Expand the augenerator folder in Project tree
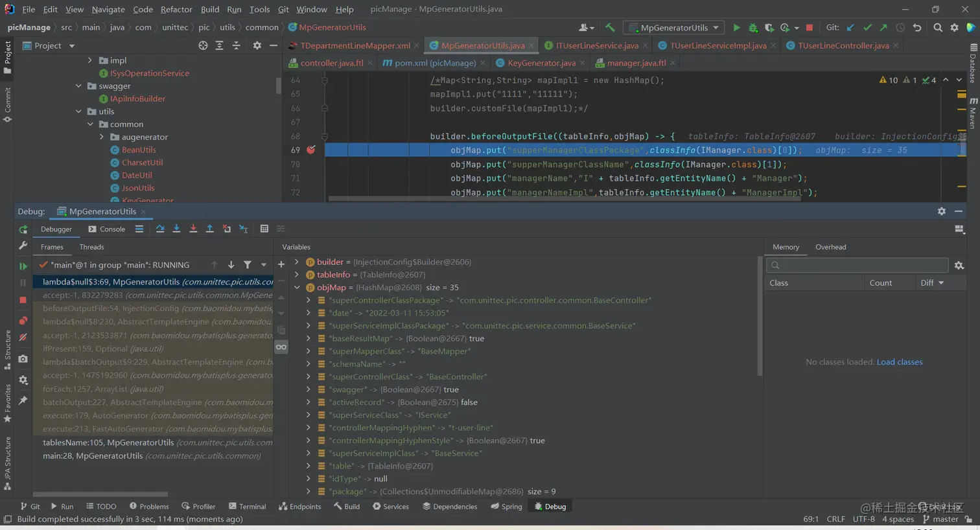Viewport: 980px width, 530px height. point(102,137)
